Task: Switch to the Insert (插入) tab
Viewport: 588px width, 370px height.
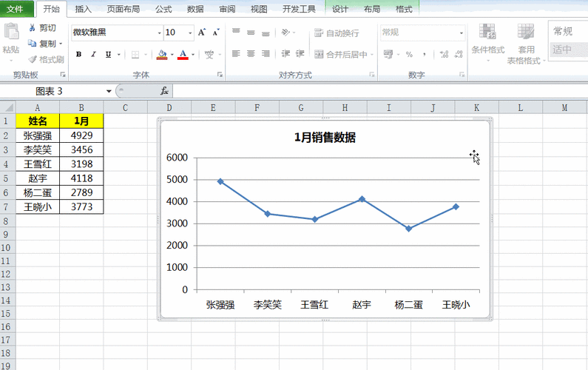Action: 83,9
